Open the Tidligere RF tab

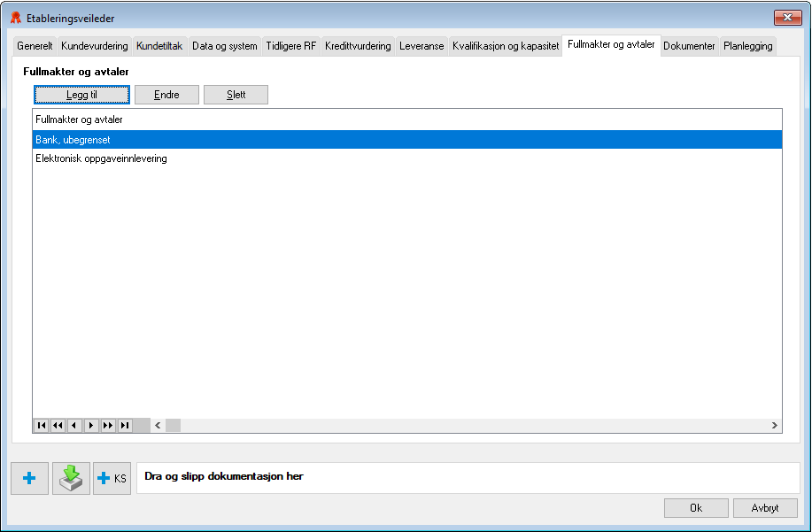pos(291,46)
